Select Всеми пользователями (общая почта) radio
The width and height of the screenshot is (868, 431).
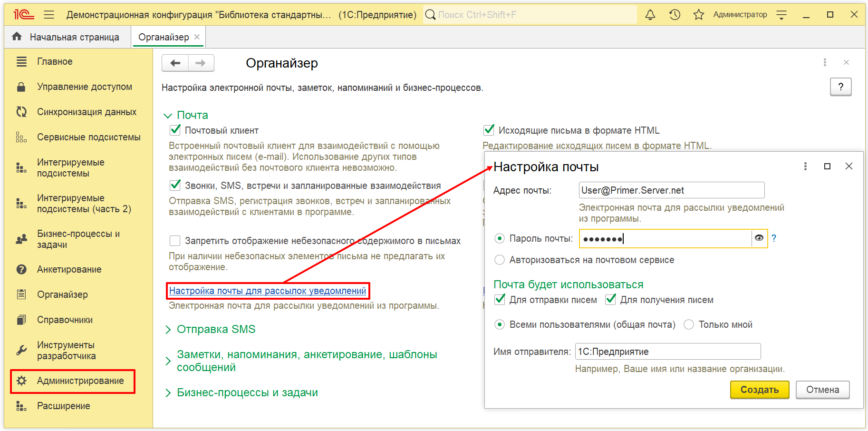tap(500, 324)
